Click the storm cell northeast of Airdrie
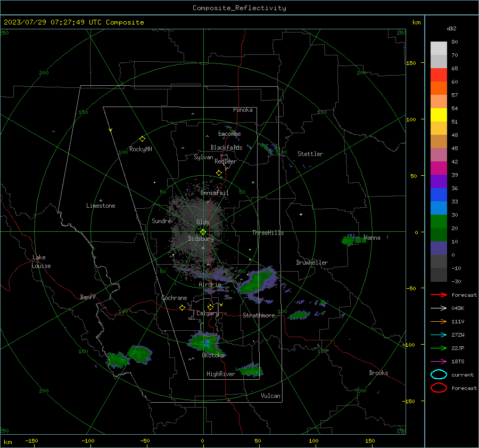Image resolution: width=479 pixels, height=448 pixels. click(x=257, y=282)
